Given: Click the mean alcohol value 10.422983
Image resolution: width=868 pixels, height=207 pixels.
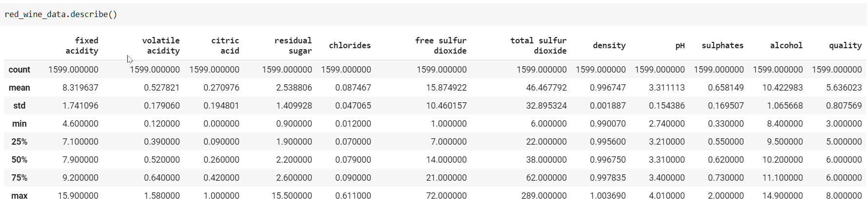Looking at the screenshot, I should (782, 88).
